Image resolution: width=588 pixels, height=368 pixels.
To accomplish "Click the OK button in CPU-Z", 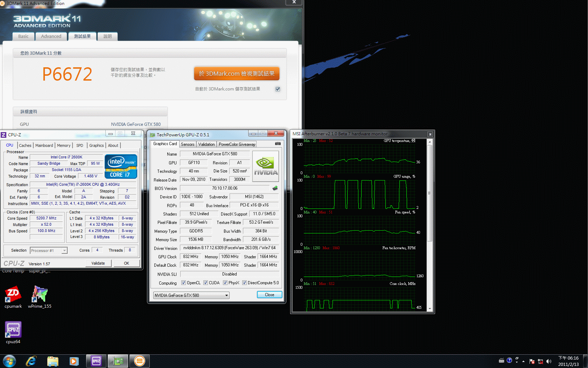I will (126, 263).
